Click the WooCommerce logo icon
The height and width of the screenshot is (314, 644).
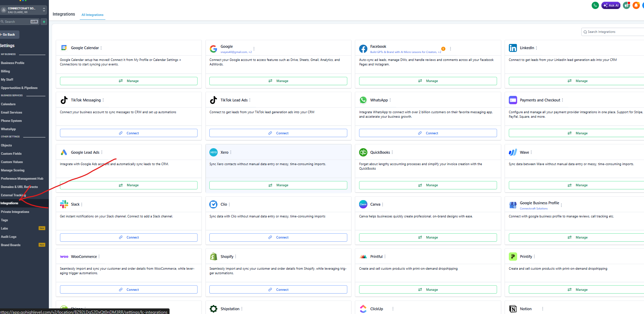(x=64, y=257)
